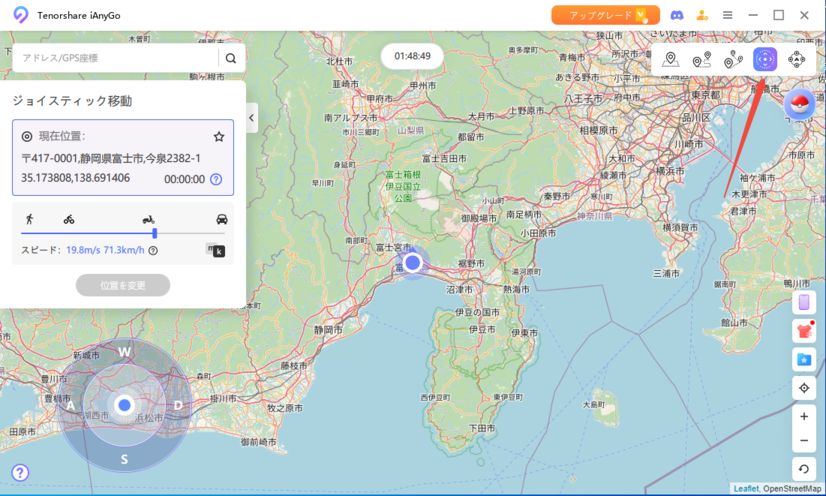The height and width of the screenshot is (496, 826).
Task: Click the 位置を変更 button
Action: 122,285
